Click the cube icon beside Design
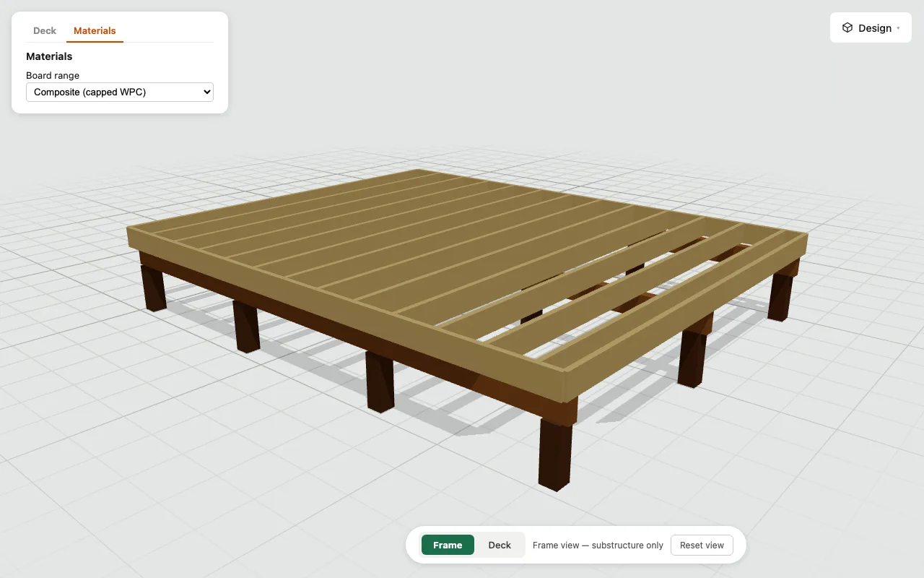The width and height of the screenshot is (924, 578). [x=847, y=28]
